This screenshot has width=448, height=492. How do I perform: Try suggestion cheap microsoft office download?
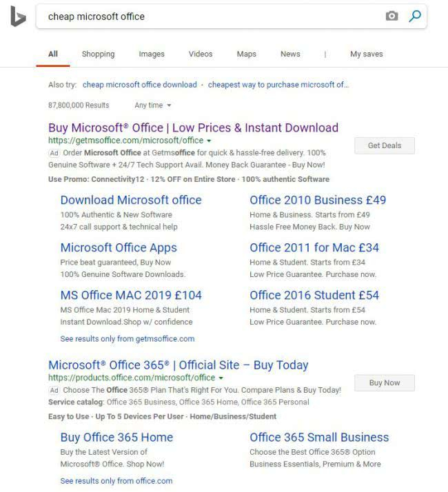tap(139, 85)
